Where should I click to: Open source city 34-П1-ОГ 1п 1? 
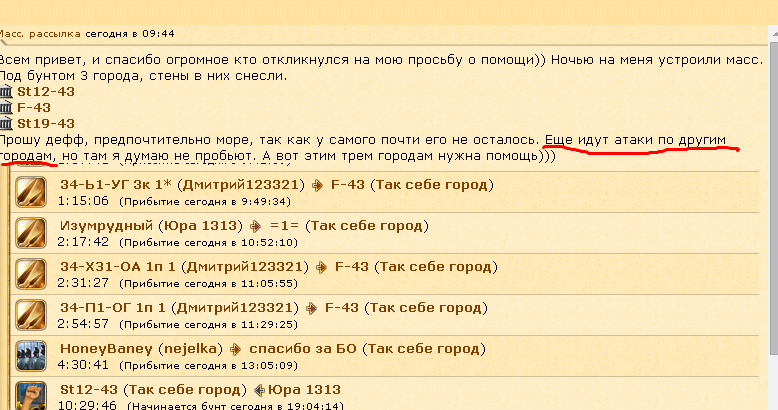(x=113, y=308)
